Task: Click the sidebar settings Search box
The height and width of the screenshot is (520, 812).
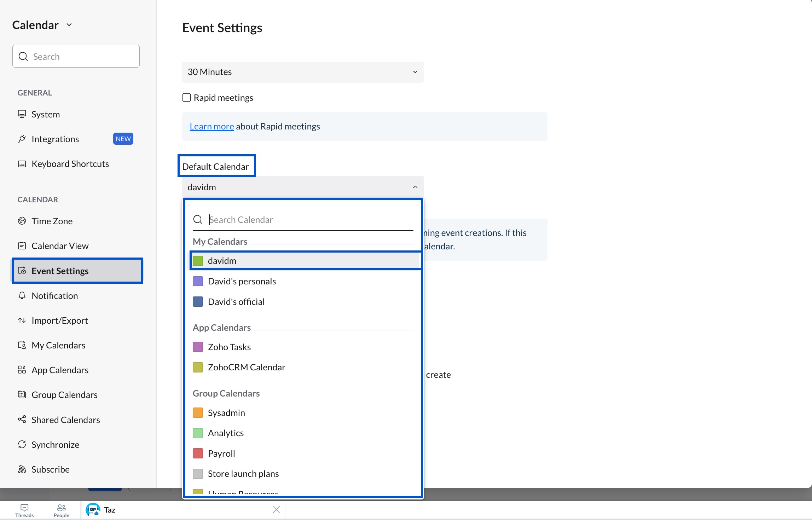Action: (76, 56)
